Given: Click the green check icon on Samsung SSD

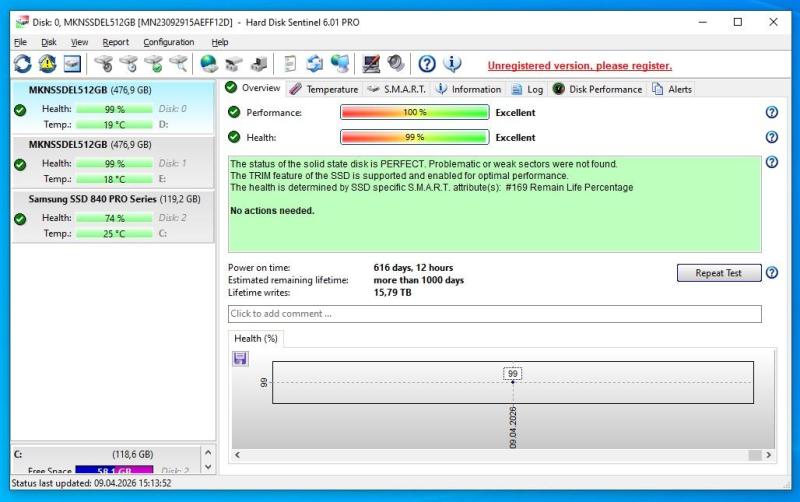Looking at the screenshot, I should point(20,219).
